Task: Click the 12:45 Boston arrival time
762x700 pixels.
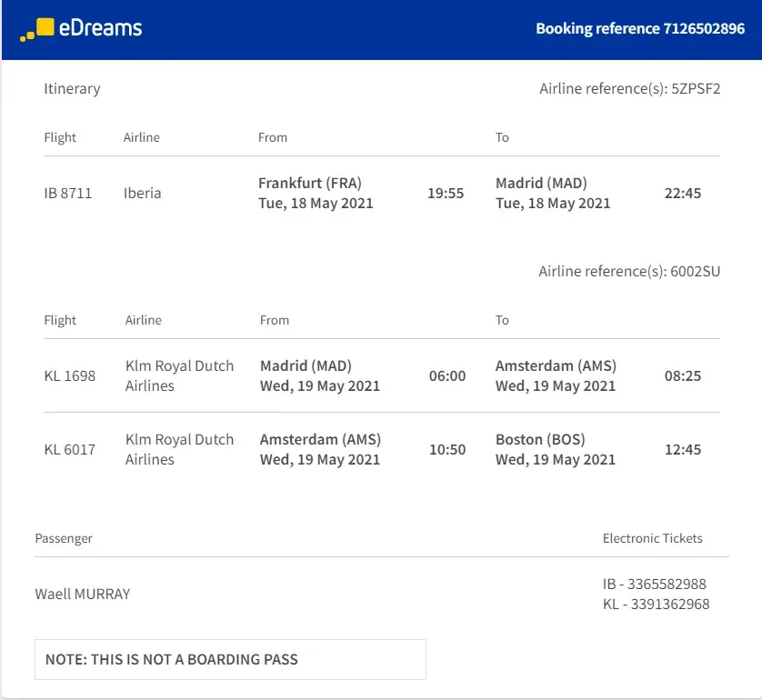Action: pyautogui.click(x=683, y=449)
